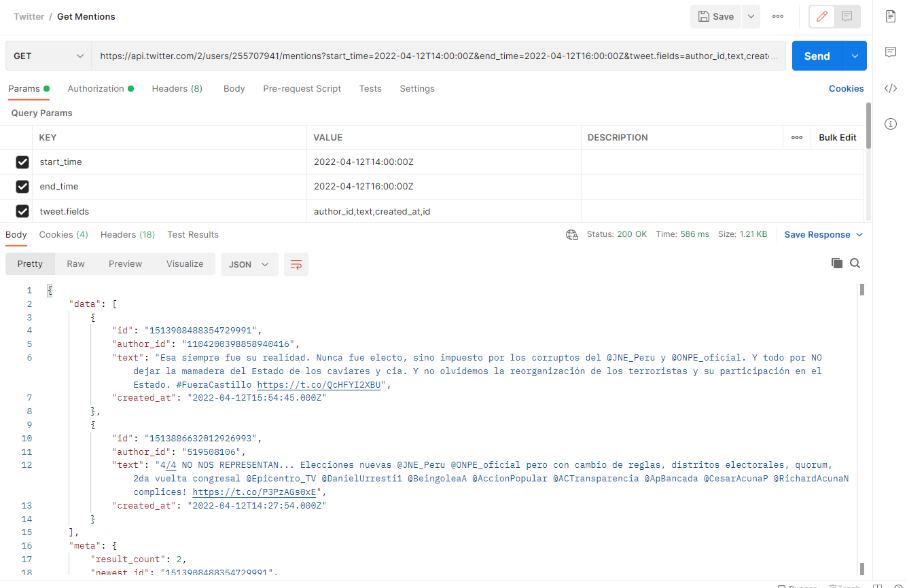Image resolution: width=907 pixels, height=588 pixels.
Task: Open more actions via the ellipsis icon
Action: [x=777, y=16]
